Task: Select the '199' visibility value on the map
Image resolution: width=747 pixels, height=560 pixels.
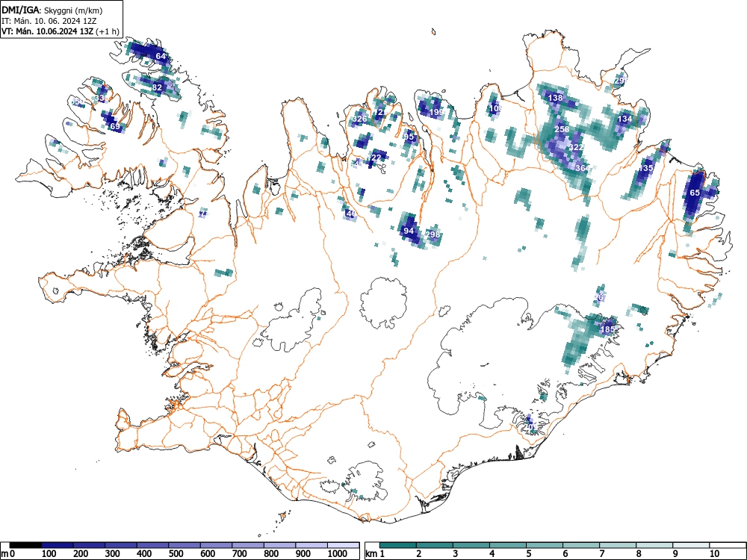Action: pyautogui.click(x=436, y=113)
